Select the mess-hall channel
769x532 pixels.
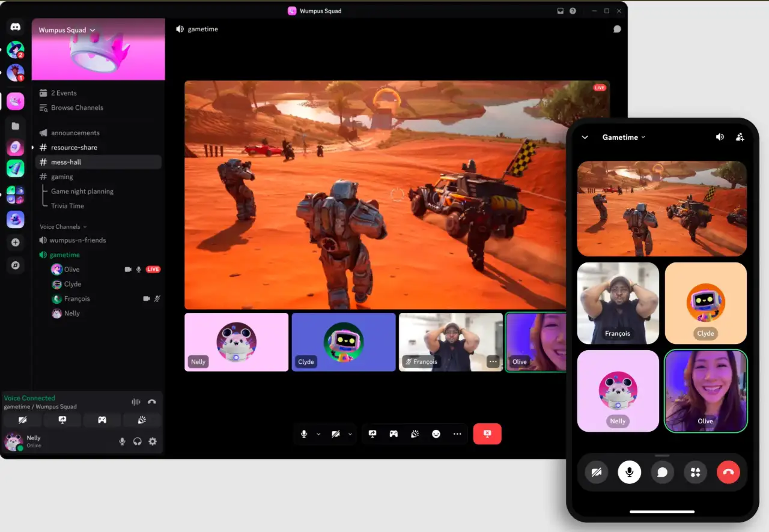[x=99, y=162]
